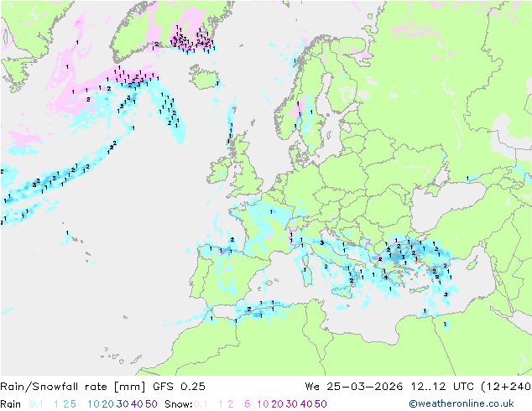Pick the snow legend value 10
This screenshot has height=411, width=532.
tap(263, 404)
